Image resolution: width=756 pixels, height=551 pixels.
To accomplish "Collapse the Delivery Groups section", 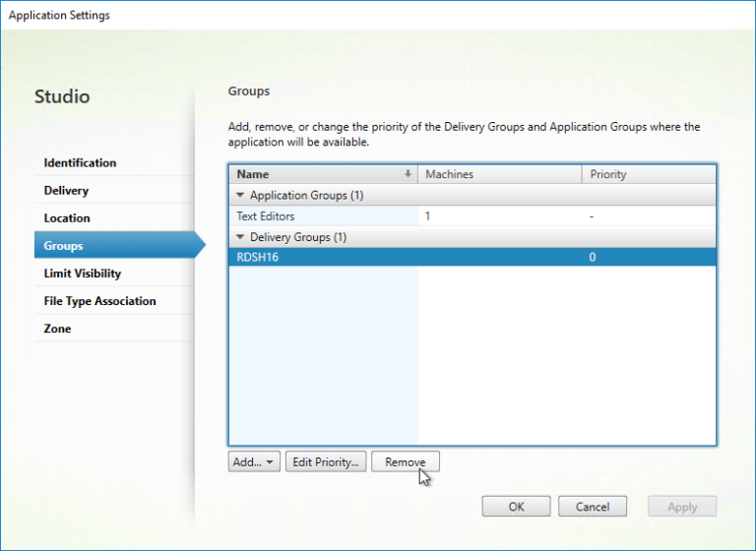I will point(240,237).
